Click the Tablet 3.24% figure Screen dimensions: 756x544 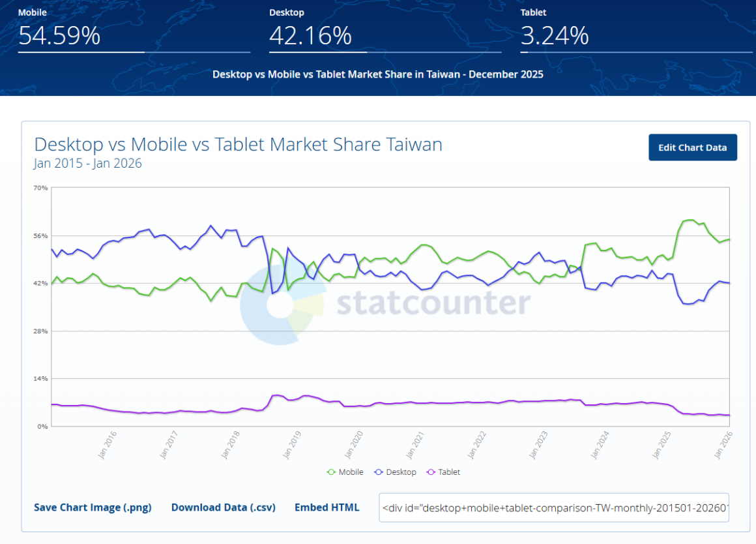point(555,35)
